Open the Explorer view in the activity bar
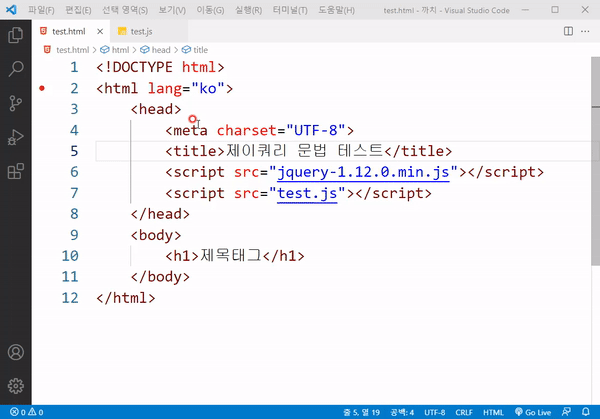Screen dimensions: 600x419 (16, 35)
